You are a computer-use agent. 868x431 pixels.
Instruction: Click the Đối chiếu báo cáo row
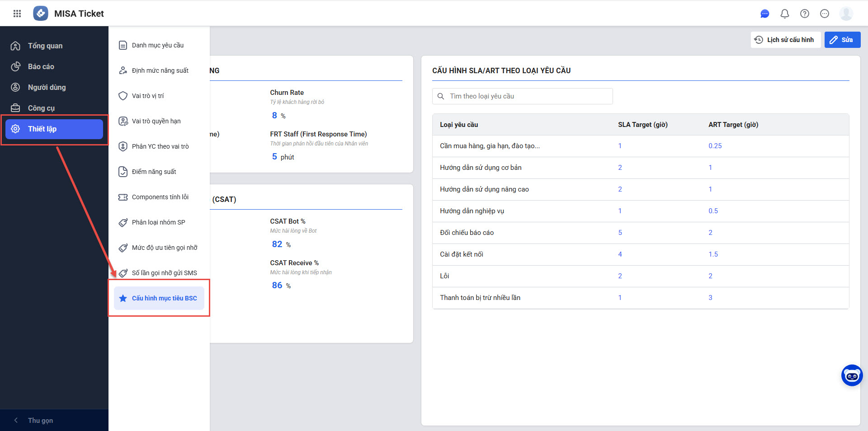[467, 233]
